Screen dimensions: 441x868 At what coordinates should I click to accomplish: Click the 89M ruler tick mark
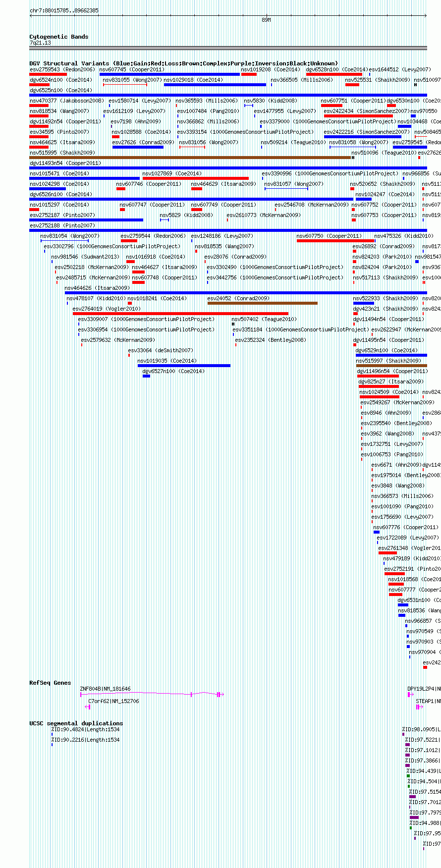[x=267, y=19]
